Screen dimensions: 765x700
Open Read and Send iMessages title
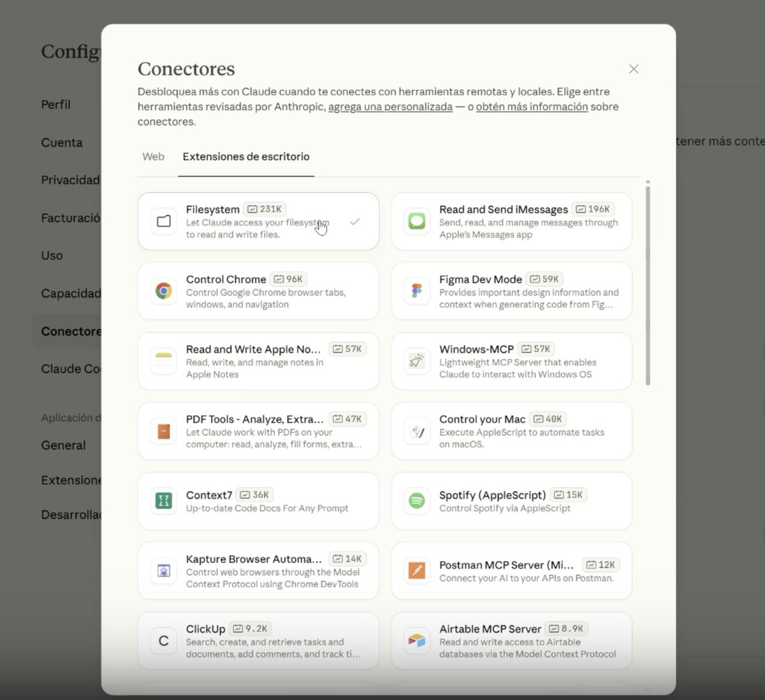pos(504,209)
